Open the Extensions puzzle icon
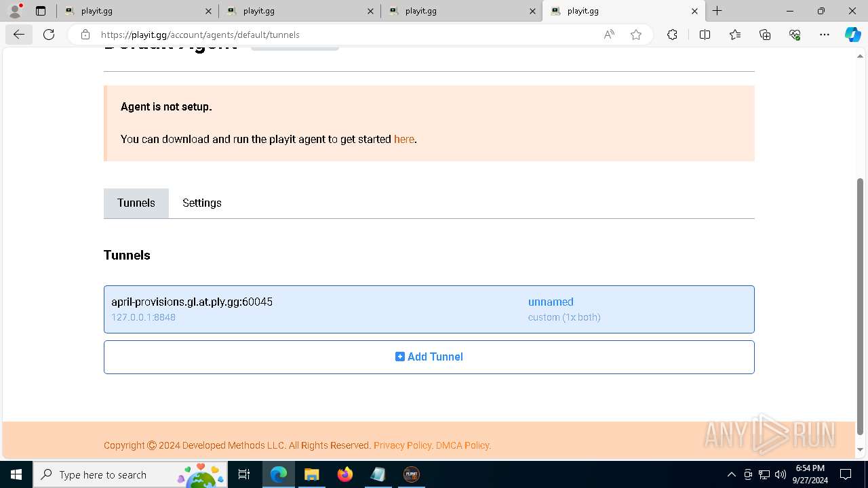The height and width of the screenshot is (488, 868). (672, 35)
